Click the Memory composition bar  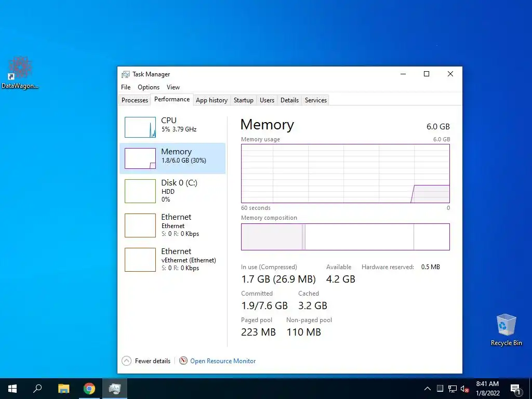tap(345, 237)
